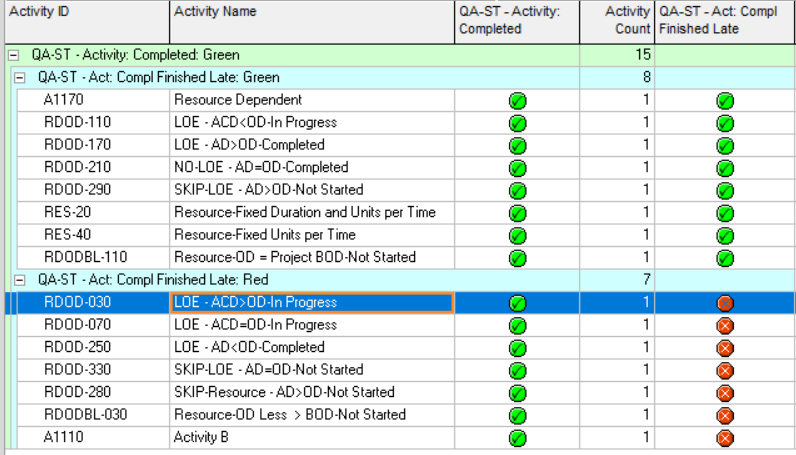The width and height of the screenshot is (796, 455).
Task: Click QA-ST - Activity: Completed column header
Action: (516, 21)
